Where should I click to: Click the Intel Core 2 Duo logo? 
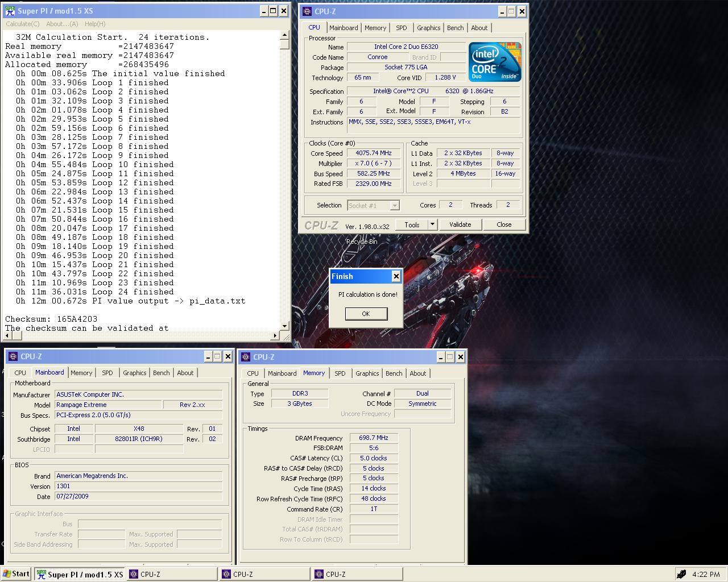pyautogui.click(x=495, y=62)
